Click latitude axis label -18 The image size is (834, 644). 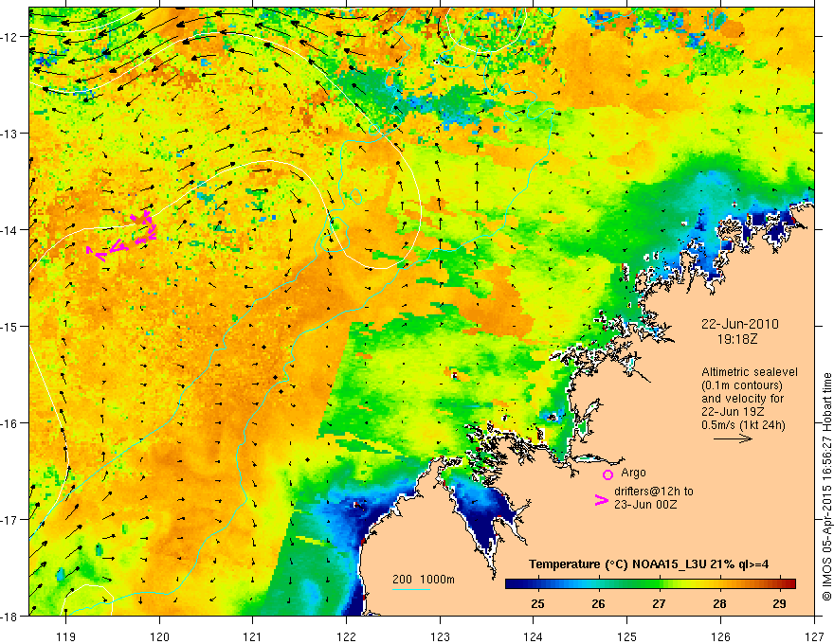pos(10,616)
